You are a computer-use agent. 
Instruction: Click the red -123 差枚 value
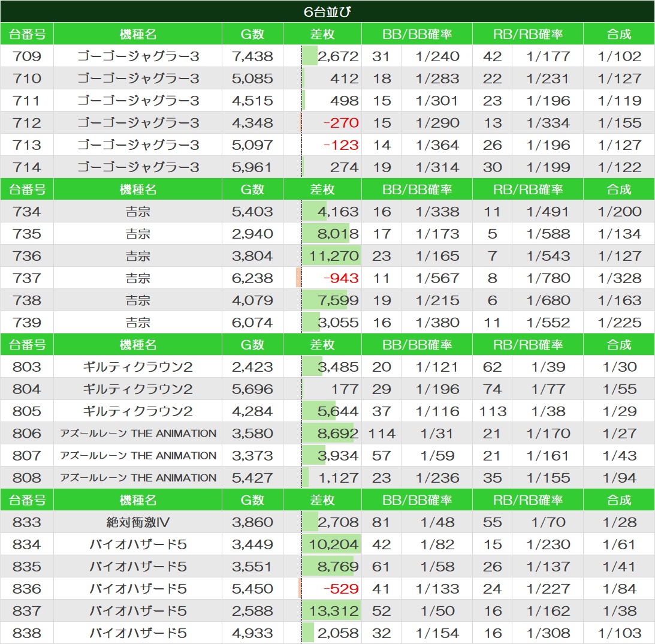(x=341, y=145)
